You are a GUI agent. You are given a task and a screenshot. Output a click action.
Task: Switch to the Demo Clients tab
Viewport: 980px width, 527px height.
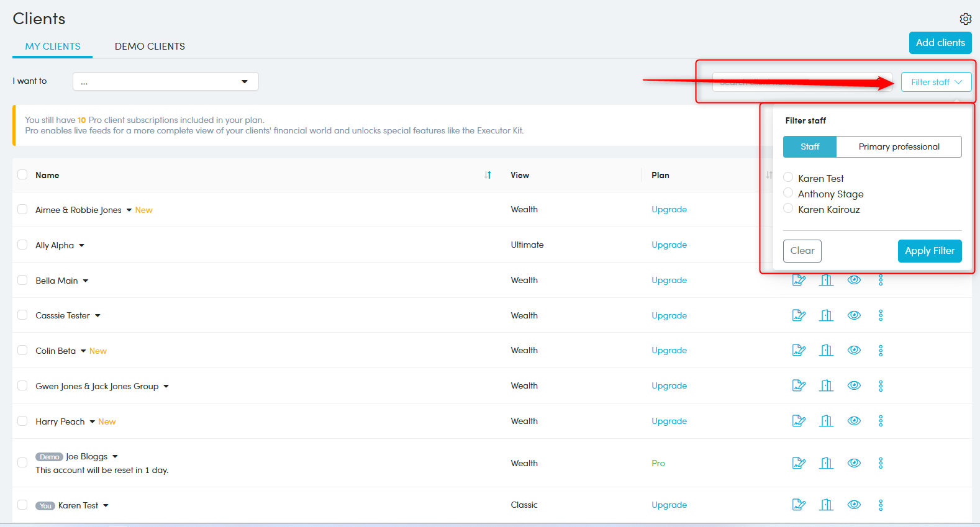click(150, 47)
